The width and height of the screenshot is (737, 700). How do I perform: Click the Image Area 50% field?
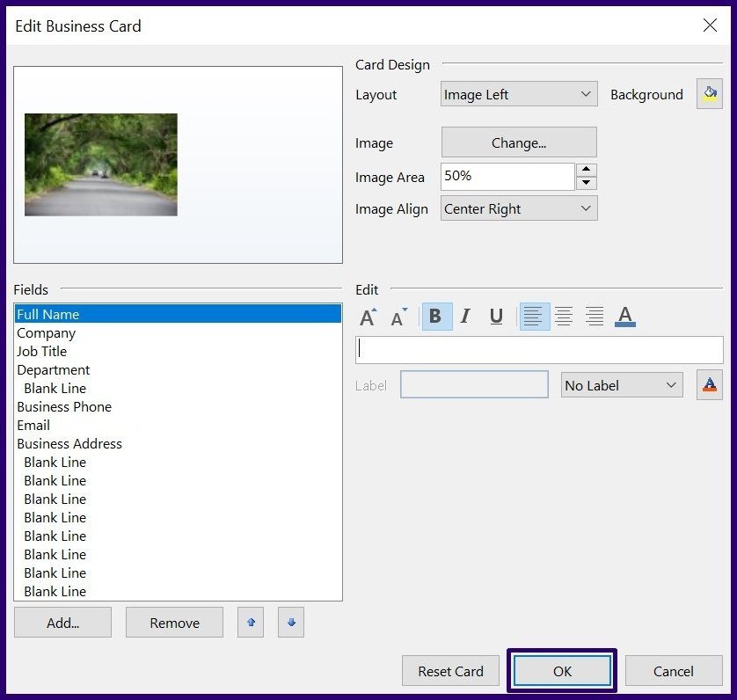(x=507, y=176)
